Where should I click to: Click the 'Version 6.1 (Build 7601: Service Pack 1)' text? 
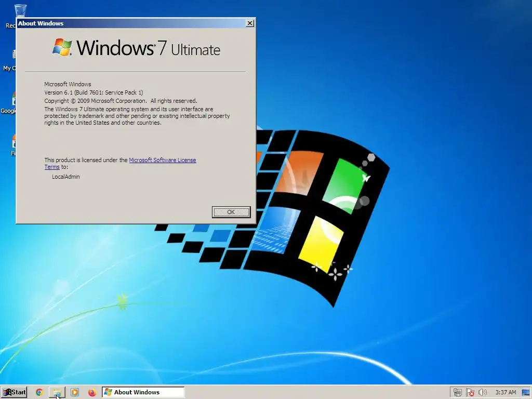94,92
